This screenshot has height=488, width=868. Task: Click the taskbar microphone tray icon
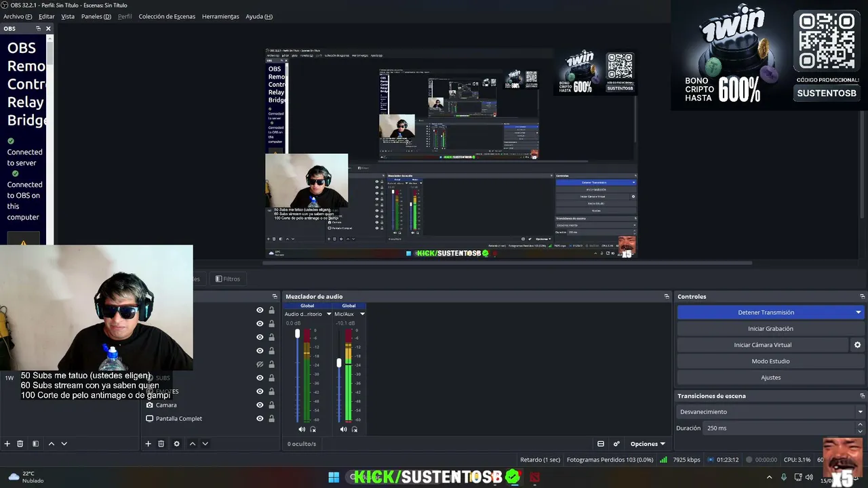pyautogui.click(x=784, y=477)
